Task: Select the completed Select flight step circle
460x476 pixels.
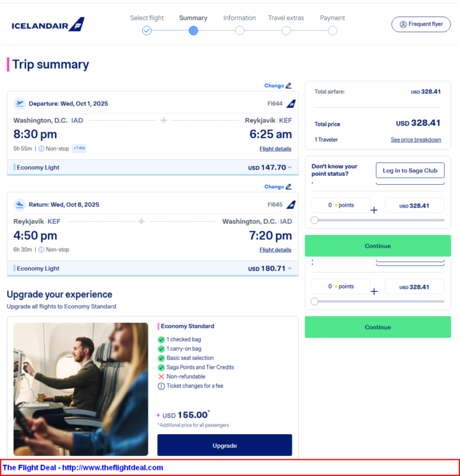Action: coord(147,31)
